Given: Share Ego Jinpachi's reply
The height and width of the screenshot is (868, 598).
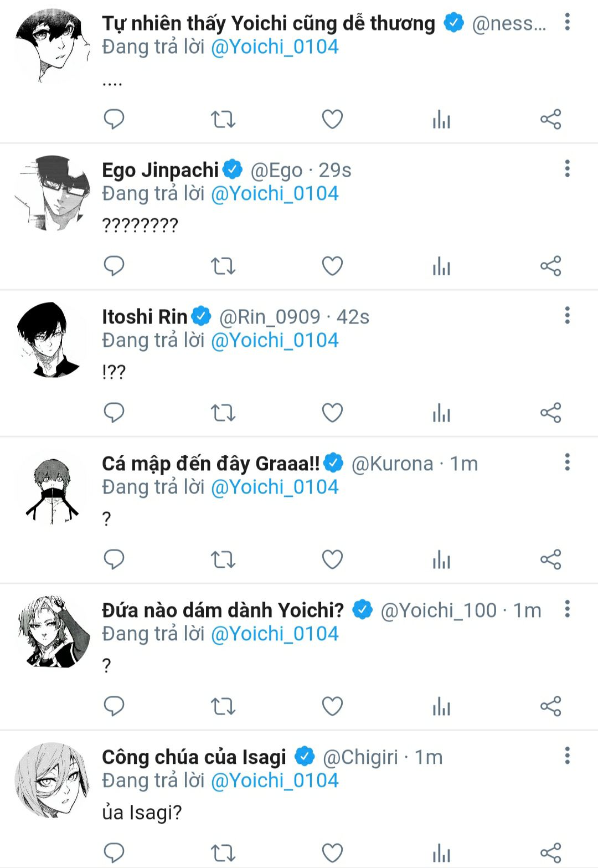Looking at the screenshot, I should tap(550, 266).
